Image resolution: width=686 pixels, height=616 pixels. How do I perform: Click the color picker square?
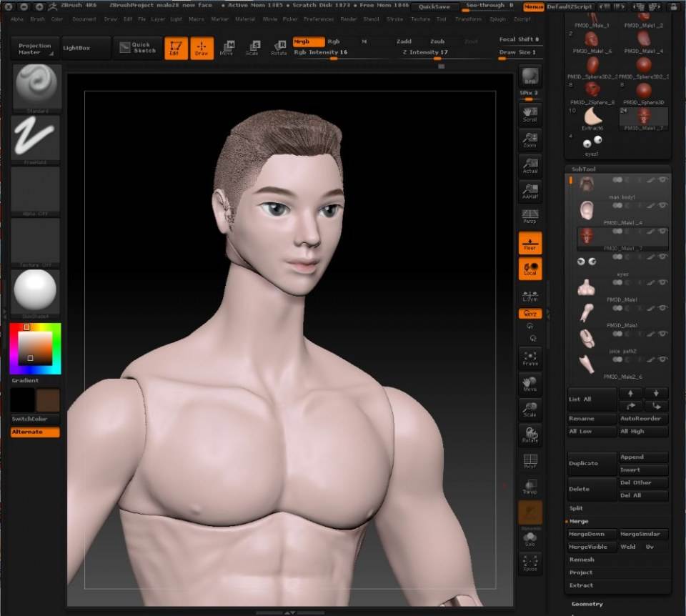pos(35,348)
